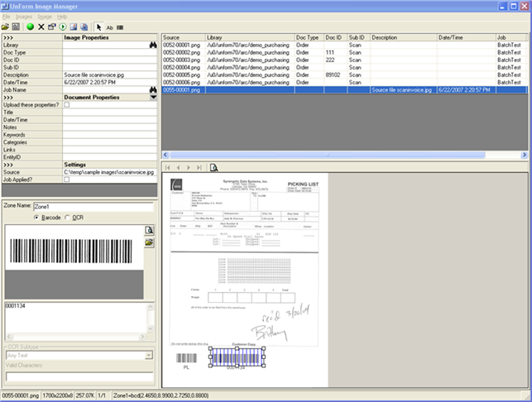Click the open folder toolbar icon
Image resolution: width=532 pixels, height=402 pixels.
[x=6, y=26]
